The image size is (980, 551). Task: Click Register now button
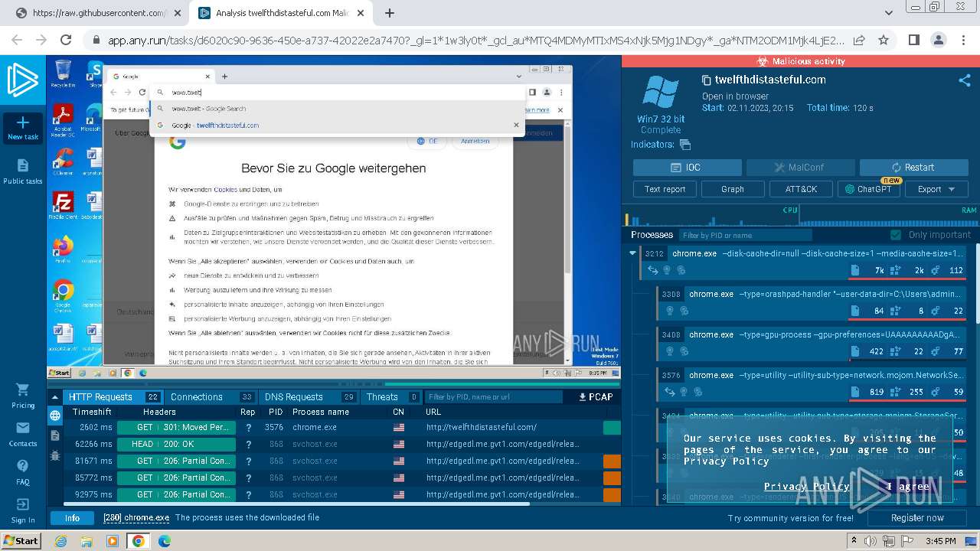click(917, 518)
